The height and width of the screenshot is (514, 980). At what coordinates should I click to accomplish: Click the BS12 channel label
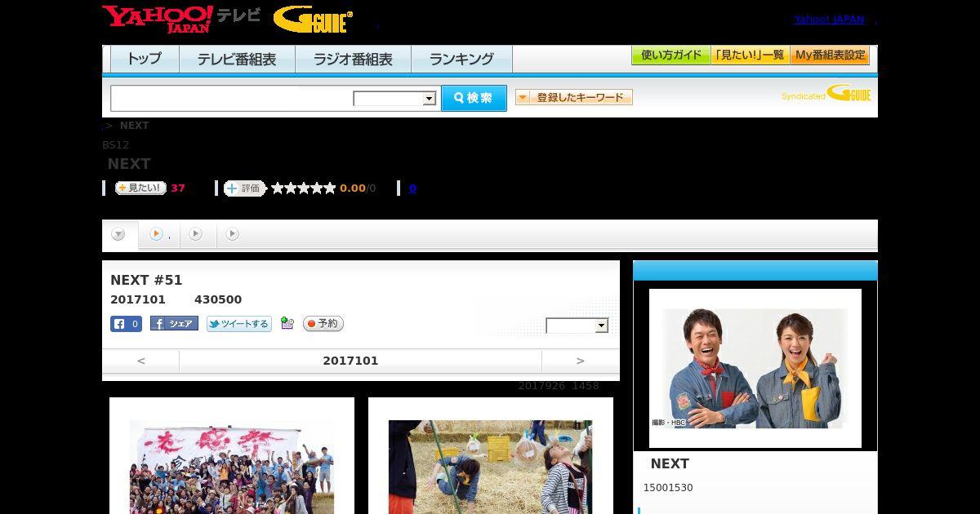tap(116, 145)
